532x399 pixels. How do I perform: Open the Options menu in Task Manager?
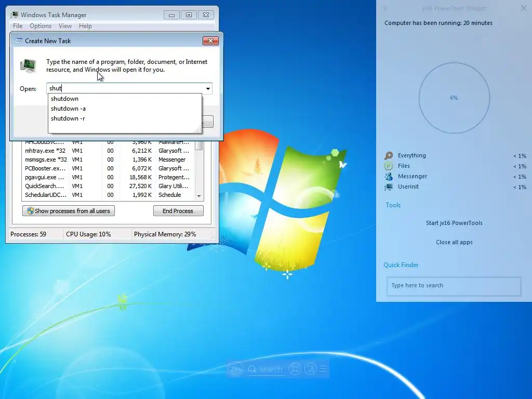pyautogui.click(x=41, y=26)
